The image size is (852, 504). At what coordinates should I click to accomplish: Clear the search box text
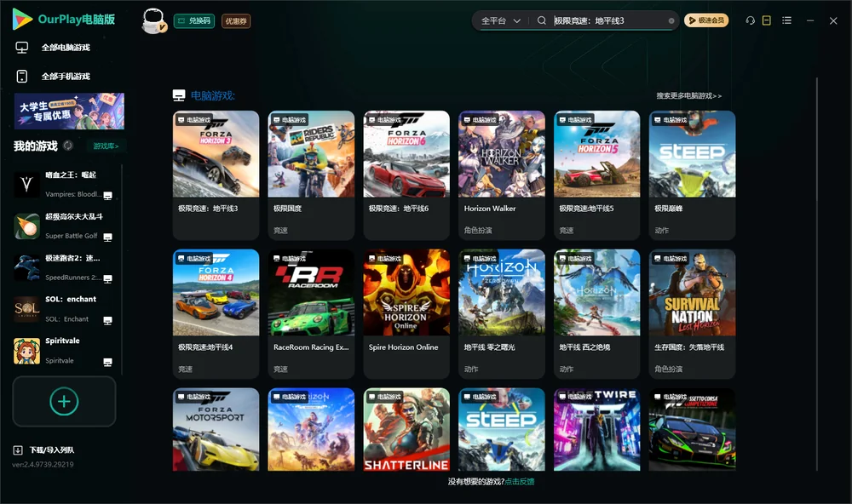(x=671, y=21)
